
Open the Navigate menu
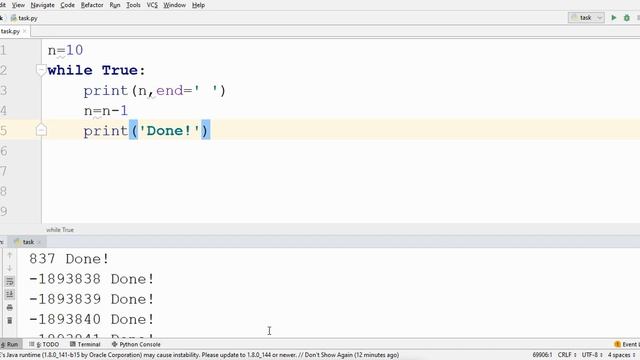coord(42,5)
